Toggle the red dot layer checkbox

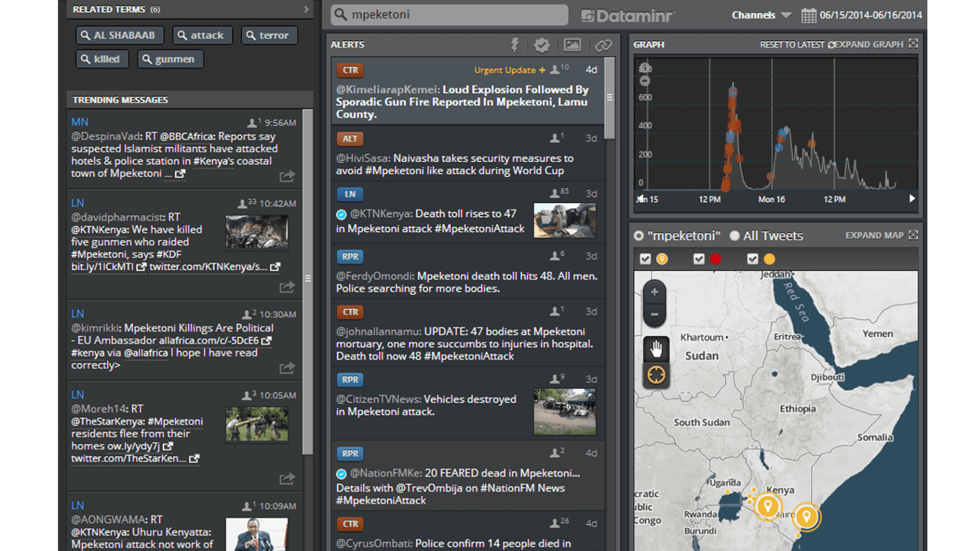(699, 259)
